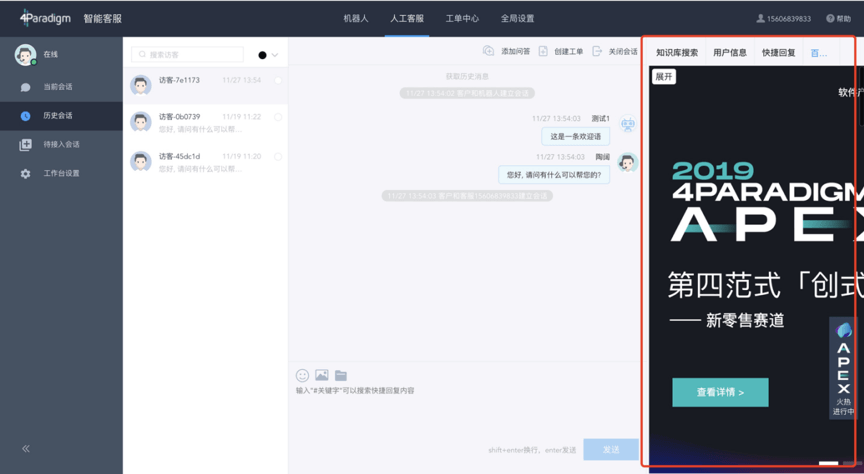Open 待接入会话 in sidebar
The width and height of the screenshot is (864, 474).
pos(61,144)
